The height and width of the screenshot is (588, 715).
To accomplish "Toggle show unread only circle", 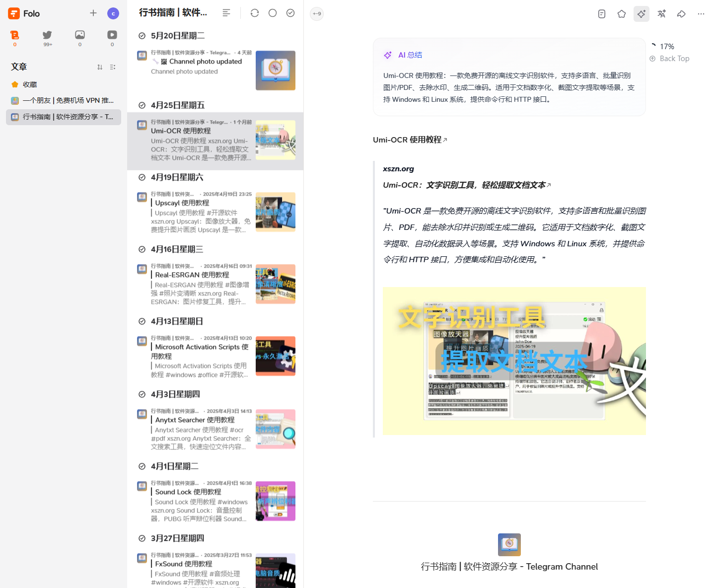I will [x=273, y=13].
